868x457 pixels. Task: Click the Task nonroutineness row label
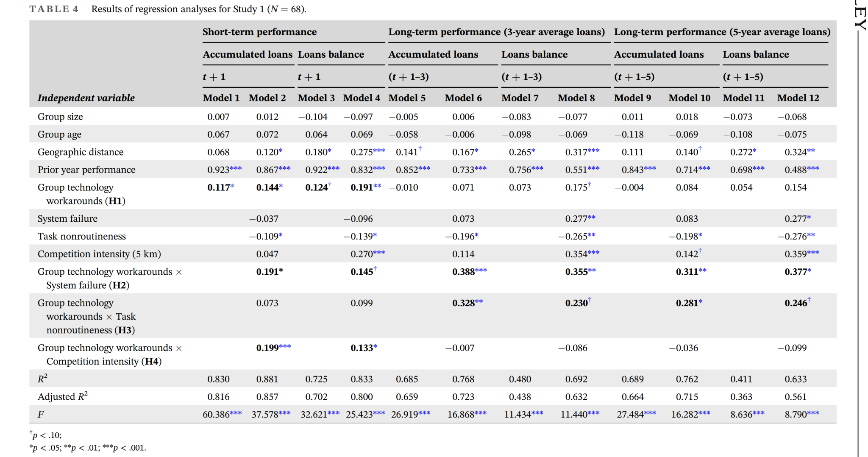[x=82, y=236]
